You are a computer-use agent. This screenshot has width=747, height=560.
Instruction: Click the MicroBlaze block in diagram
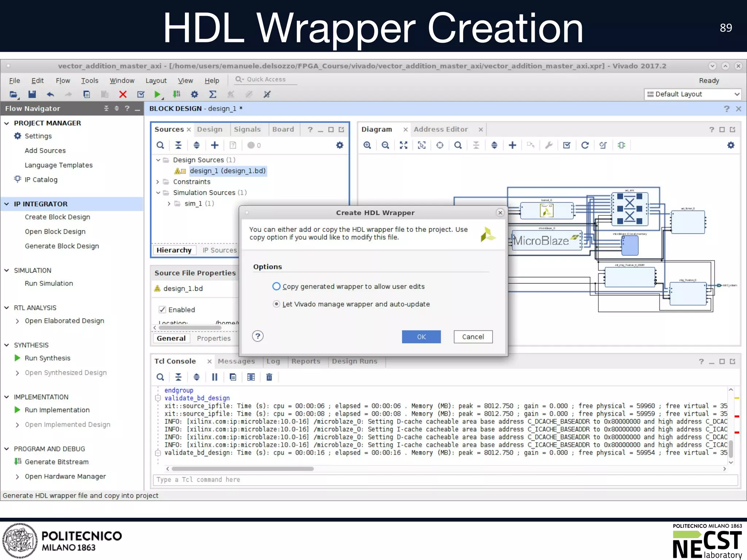pos(547,240)
